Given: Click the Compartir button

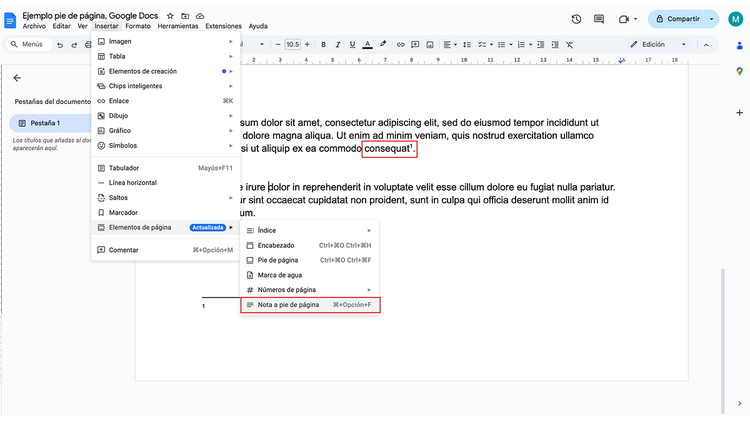Looking at the screenshot, I should [678, 19].
